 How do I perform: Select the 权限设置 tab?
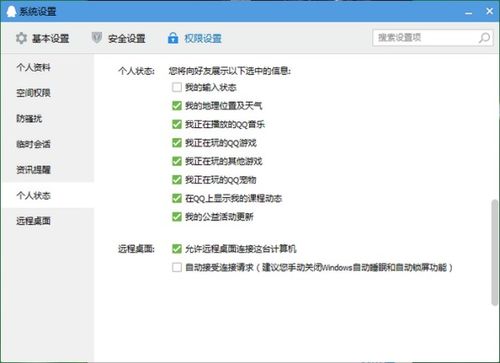point(195,38)
